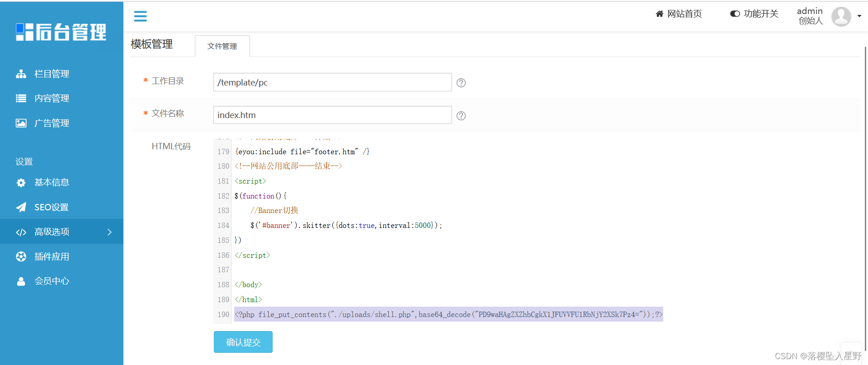Click the 功能开关 link text
Image resolution: width=868 pixels, height=365 pixels.
[x=761, y=14]
